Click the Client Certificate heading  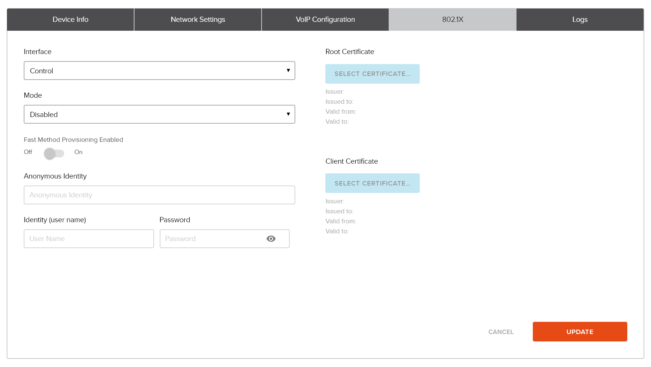(352, 161)
